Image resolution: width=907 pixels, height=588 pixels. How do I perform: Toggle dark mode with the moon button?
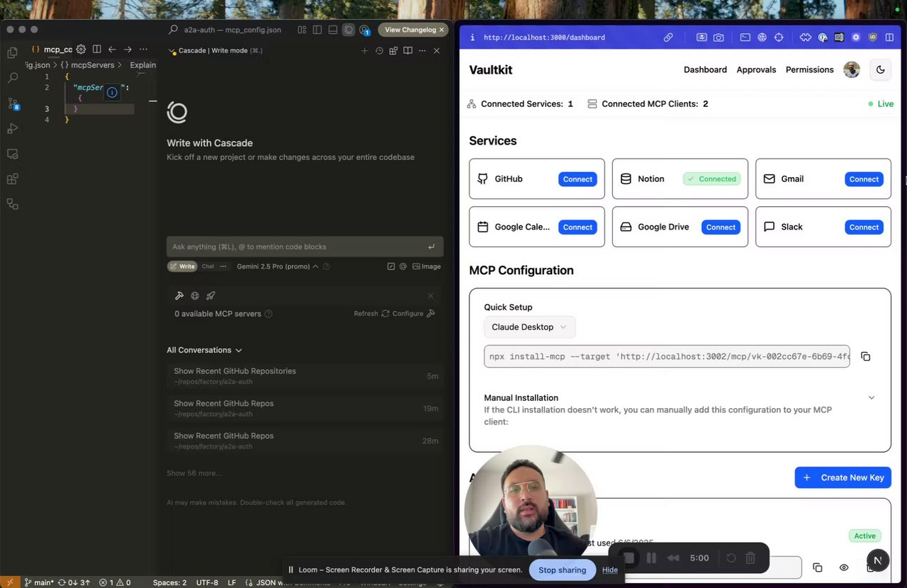coord(881,69)
